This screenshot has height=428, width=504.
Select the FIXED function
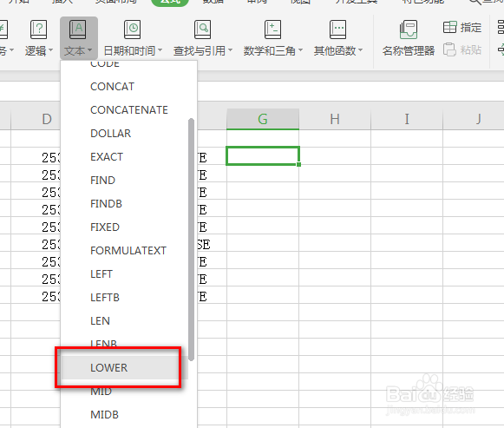105,227
